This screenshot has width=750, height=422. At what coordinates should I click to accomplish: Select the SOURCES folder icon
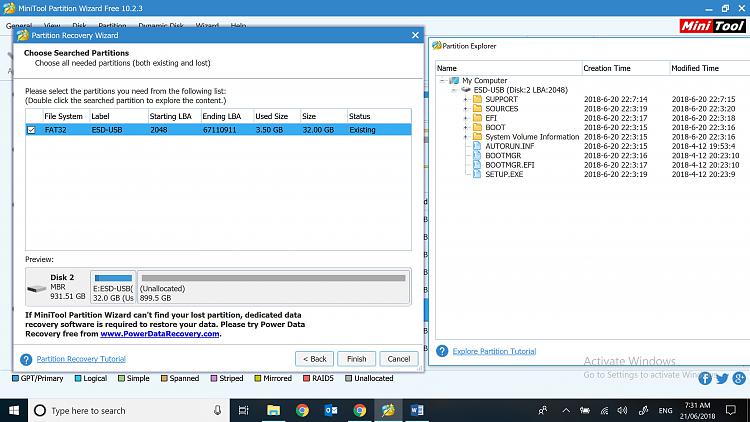coord(477,109)
